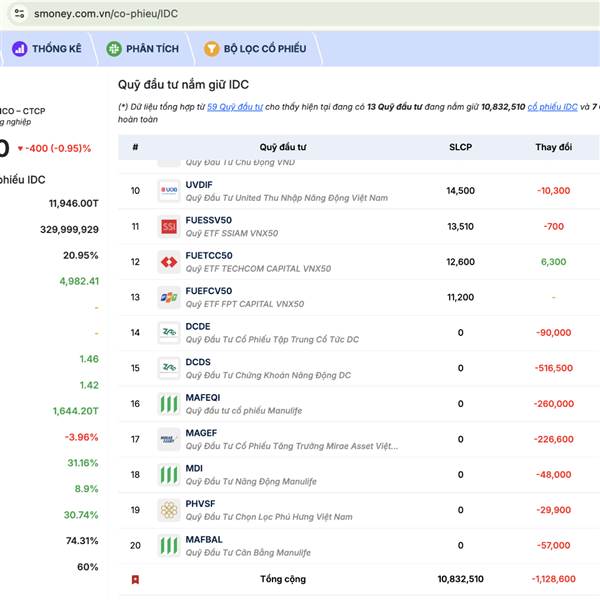Viewport: 600px width, 600px height.
Task: Open the FUETCC50 fund name
Action: click(x=209, y=256)
